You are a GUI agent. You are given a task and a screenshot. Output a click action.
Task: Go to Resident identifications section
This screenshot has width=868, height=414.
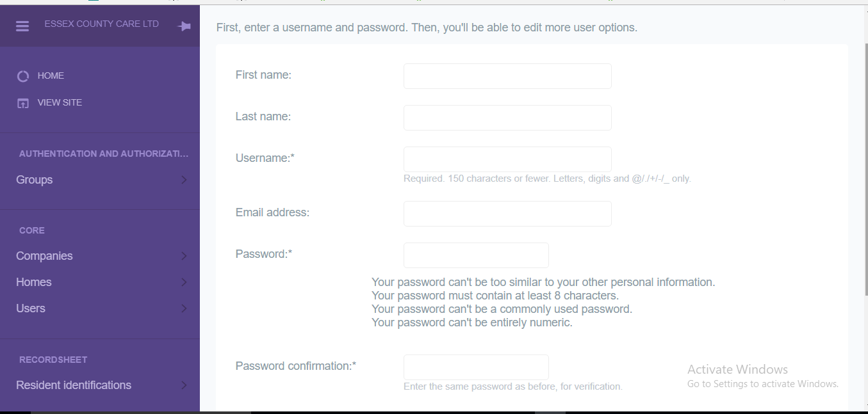[x=74, y=385]
